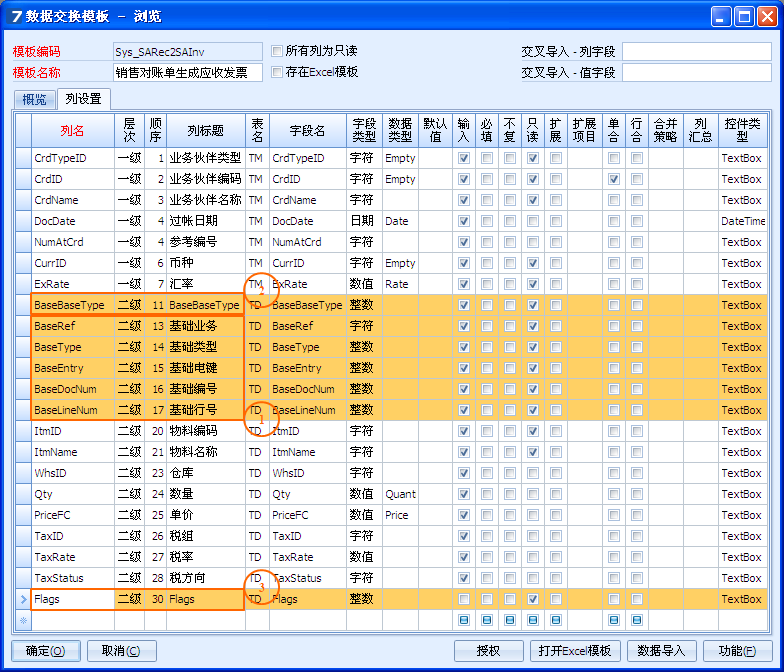Screen dimensions: 784x672
Task: Click the 数据类型 column header
Action: pos(400,130)
